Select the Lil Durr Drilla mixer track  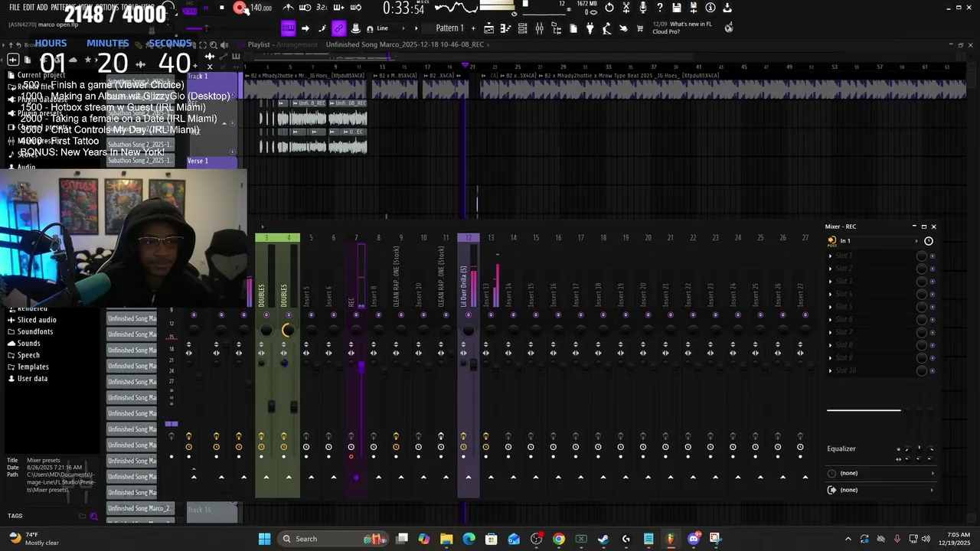pos(469,366)
